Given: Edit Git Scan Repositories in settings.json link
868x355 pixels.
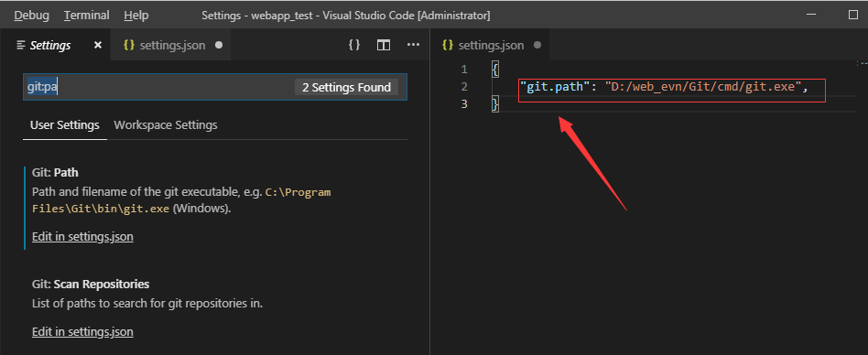Looking at the screenshot, I should click(82, 332).
